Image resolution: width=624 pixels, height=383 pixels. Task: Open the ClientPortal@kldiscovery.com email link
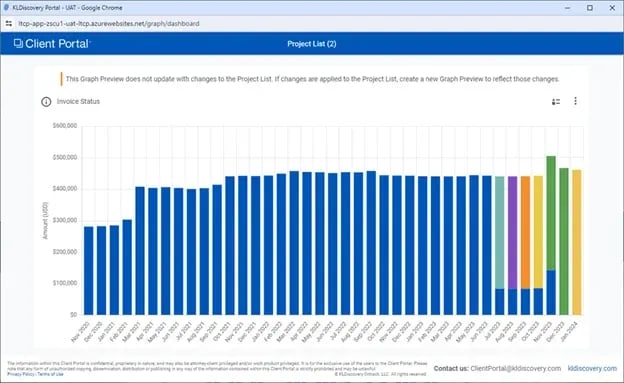[x=515, y=368]
